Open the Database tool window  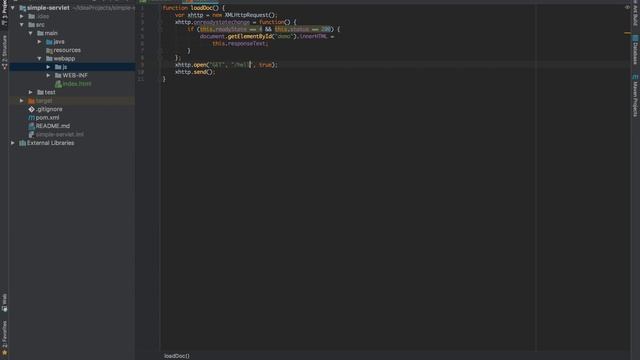point(635,50)
